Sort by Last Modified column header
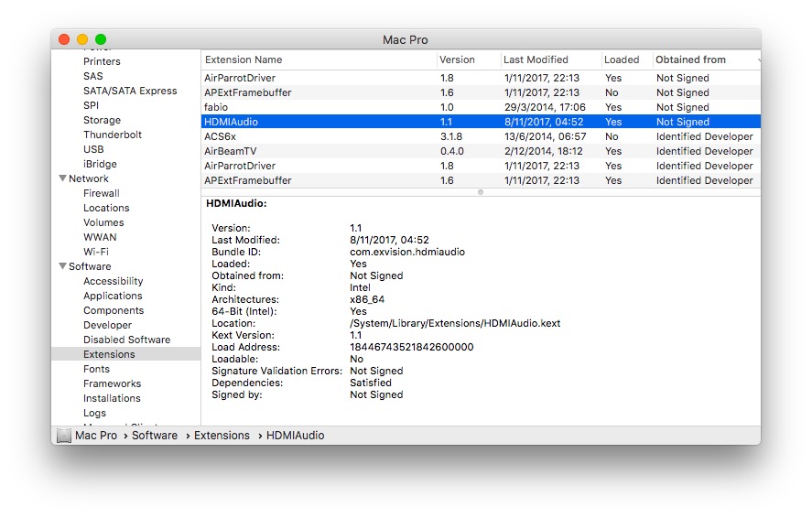The height and width of the screenshot is (518, 812). [551, 60]
